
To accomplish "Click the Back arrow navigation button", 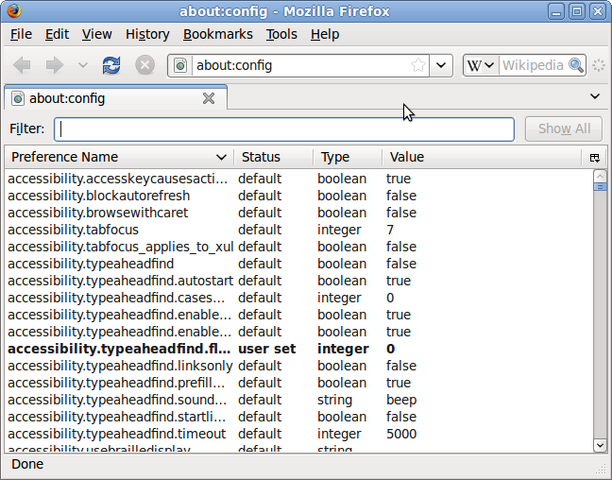I will (22, 65).
